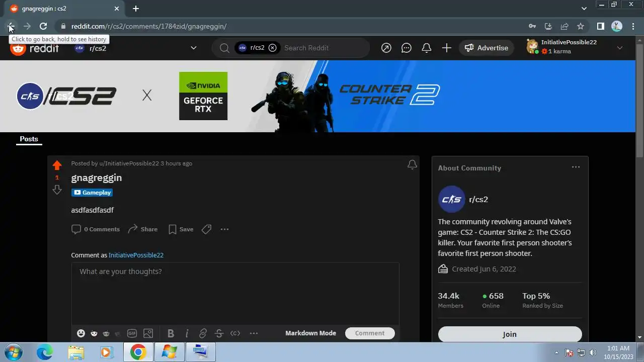Remove the r/cs2 search filter chip

(x=272, y=48)
